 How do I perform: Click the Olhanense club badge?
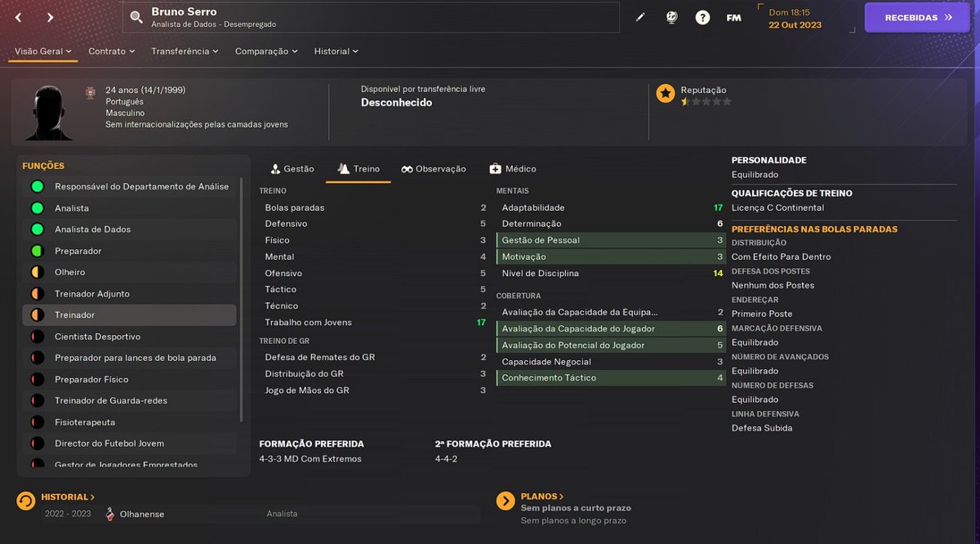click(x=110, y=514)
